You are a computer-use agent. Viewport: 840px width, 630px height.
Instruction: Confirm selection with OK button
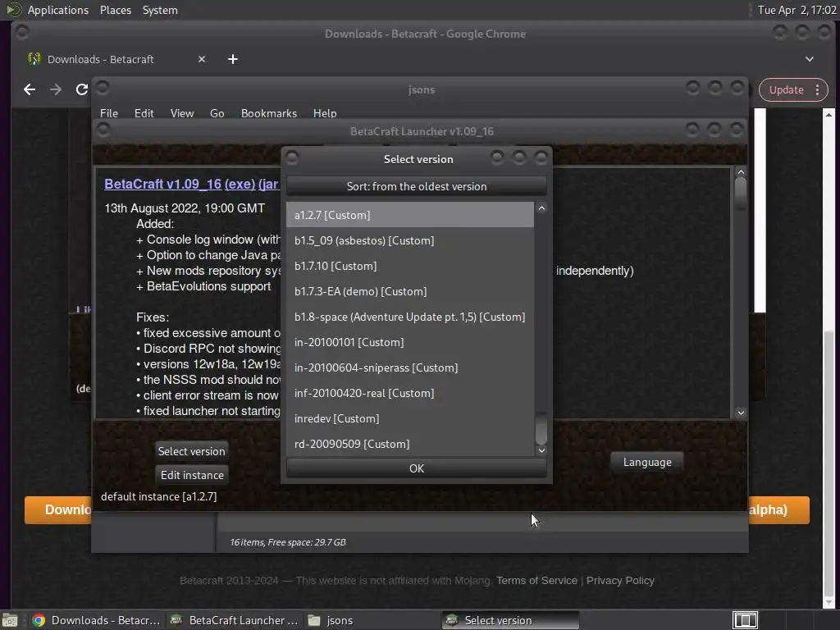point(416,468)
